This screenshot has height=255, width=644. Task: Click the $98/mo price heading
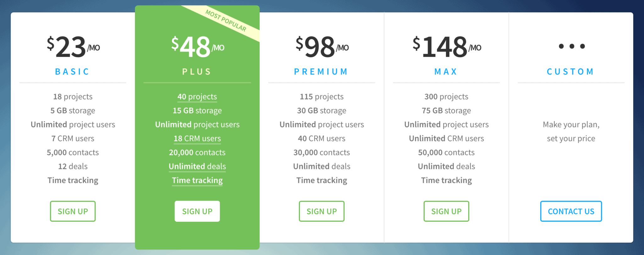[322, 46]
